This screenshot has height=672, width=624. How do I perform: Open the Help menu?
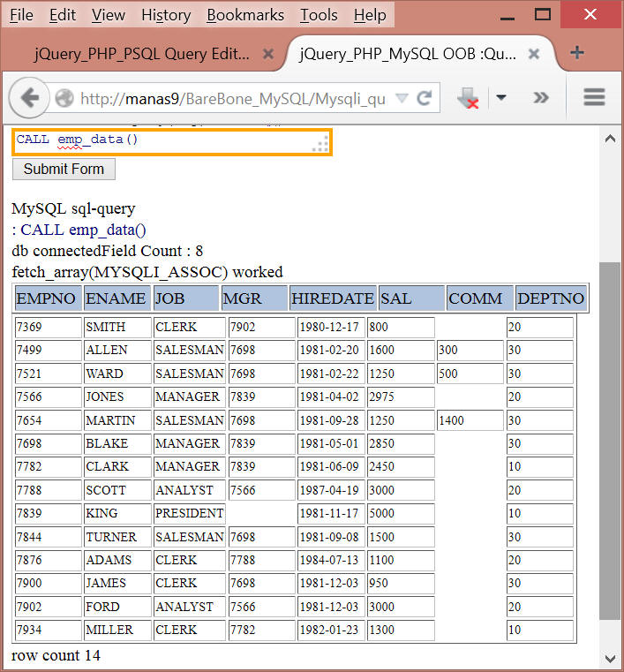pos(370,15)
